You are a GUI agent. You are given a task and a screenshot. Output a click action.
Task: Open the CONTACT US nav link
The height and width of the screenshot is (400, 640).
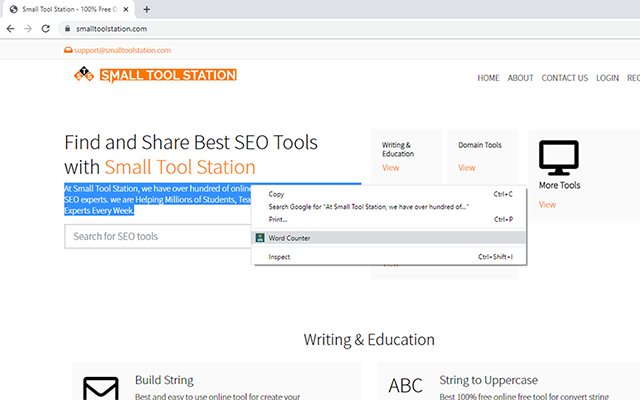564,78
